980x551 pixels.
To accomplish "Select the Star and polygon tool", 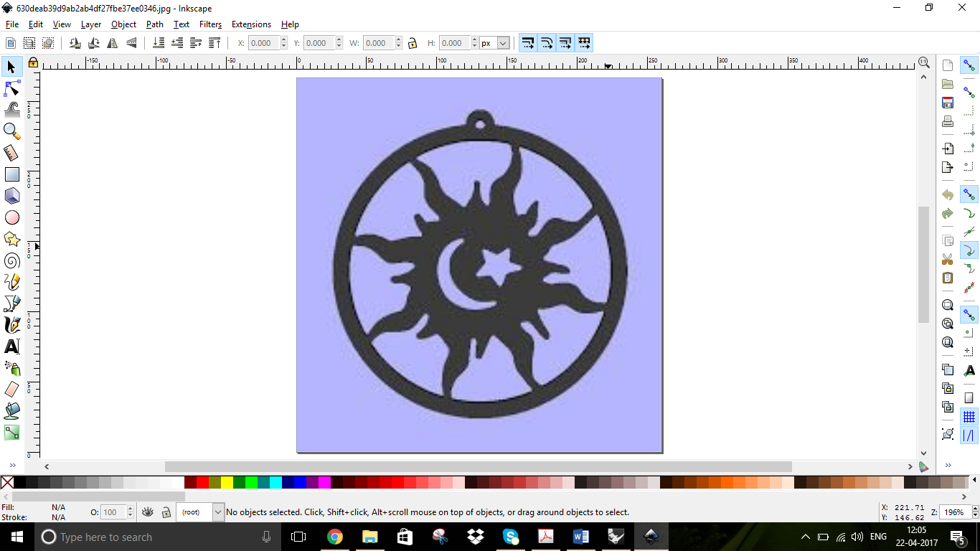I will pyautogui.click(x=11, y=239).
